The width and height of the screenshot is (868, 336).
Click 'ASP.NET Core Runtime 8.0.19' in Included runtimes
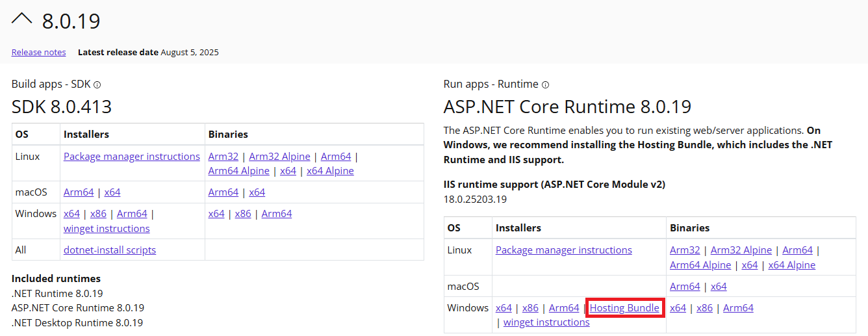78,308
